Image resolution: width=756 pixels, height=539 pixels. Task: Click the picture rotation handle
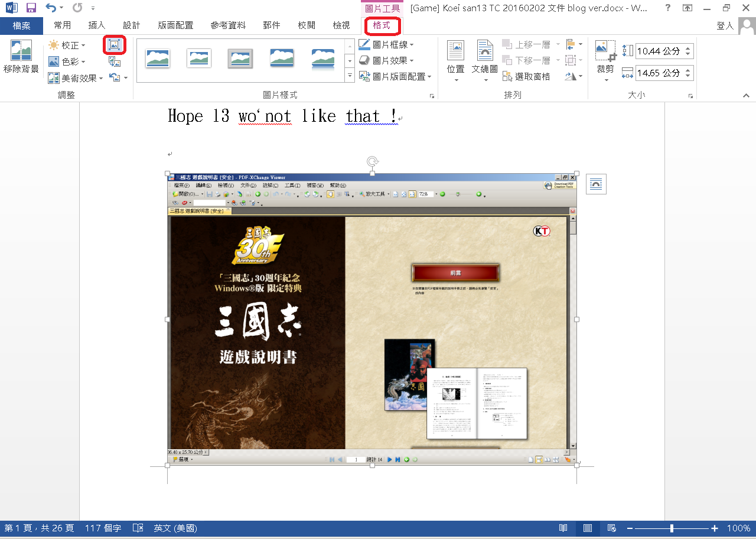click(x=372, y=161)
